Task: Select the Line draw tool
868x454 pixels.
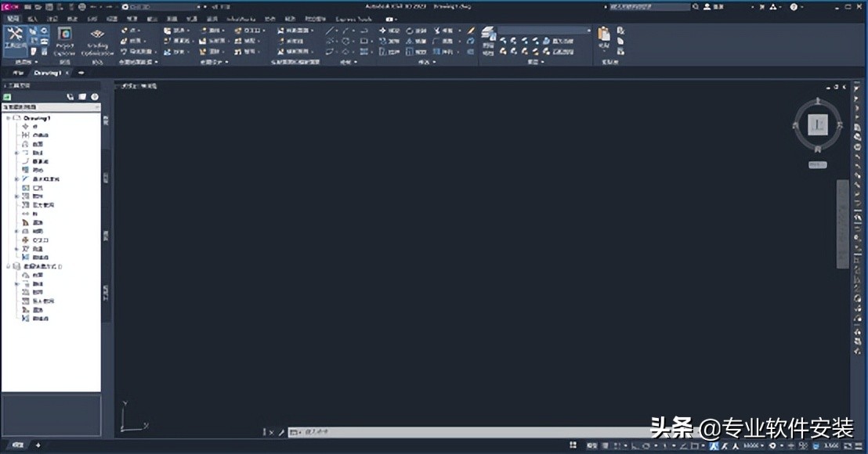Action: pyautogui.click(x=329, y=31)
